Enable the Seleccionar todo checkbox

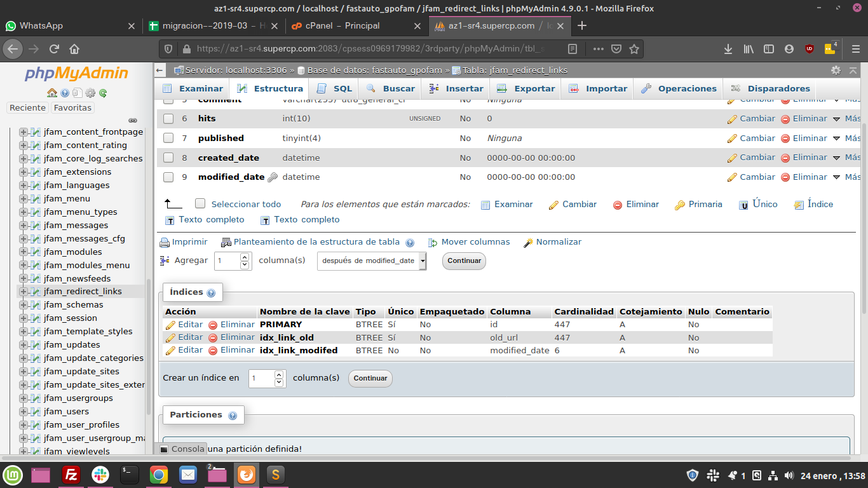[200, 204]
